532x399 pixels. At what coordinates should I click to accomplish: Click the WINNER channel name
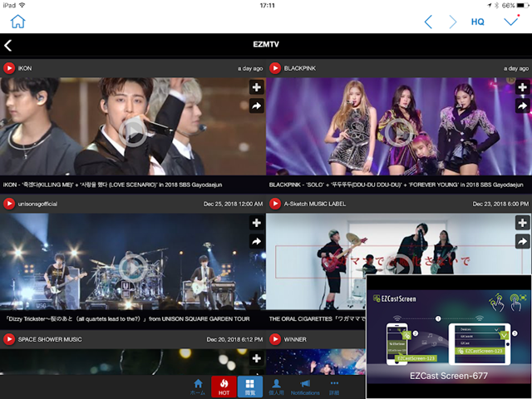[295, 339]
